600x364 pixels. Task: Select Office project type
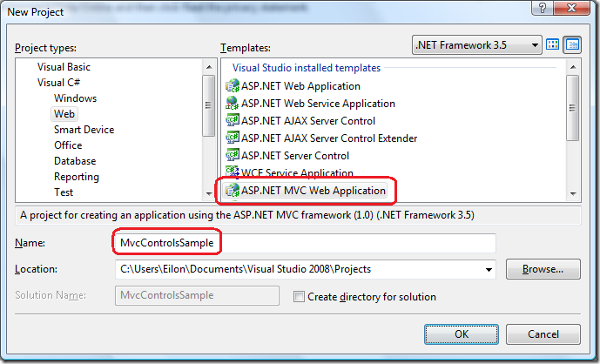point(68,145)
